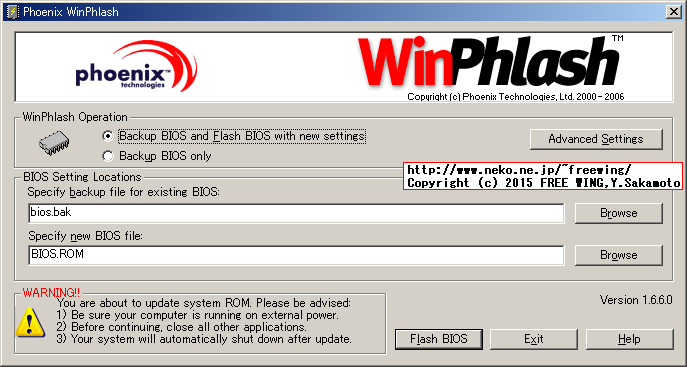Click the Phoenix Technologies copyright text
Image resolution: width=687 pixels, height=367 pixels.
pos(516,97)
